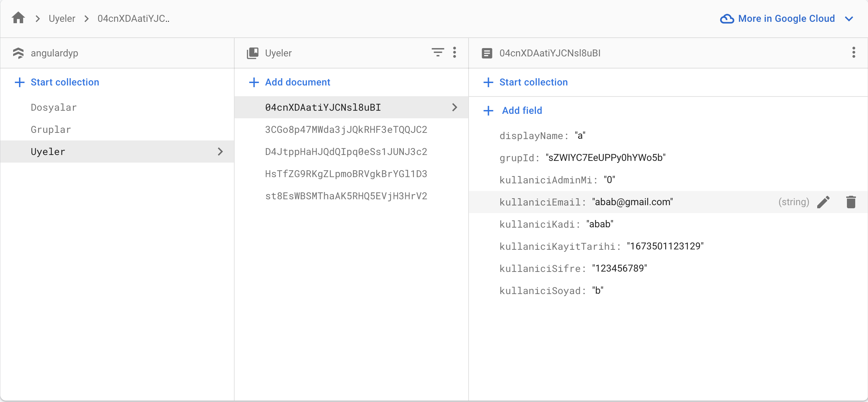The width and height of the screenshot is (868, 402).
Task: Open the Gruplar collection
Action: point(51,129)
